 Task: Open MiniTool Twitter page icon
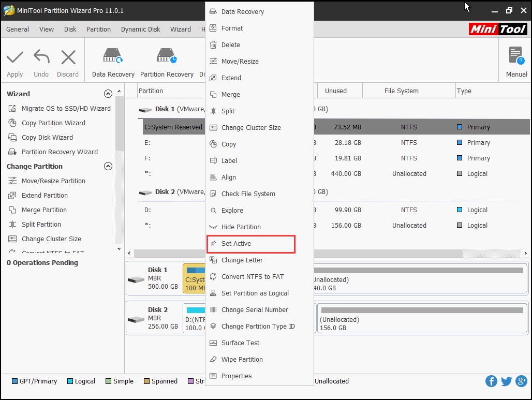tap(506, 381)
